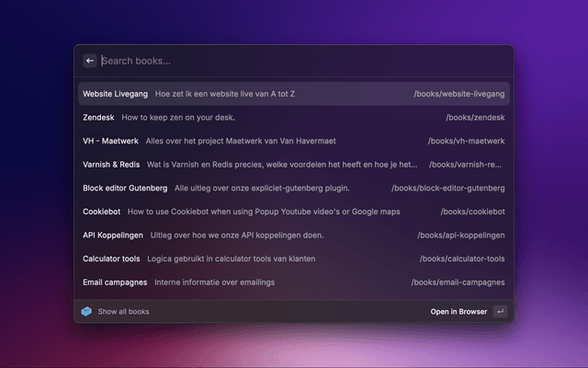The image size is (588, 368).
Task: Select the API Koppelingen entry
Action: pyautogui.click(x=113, y=235)
